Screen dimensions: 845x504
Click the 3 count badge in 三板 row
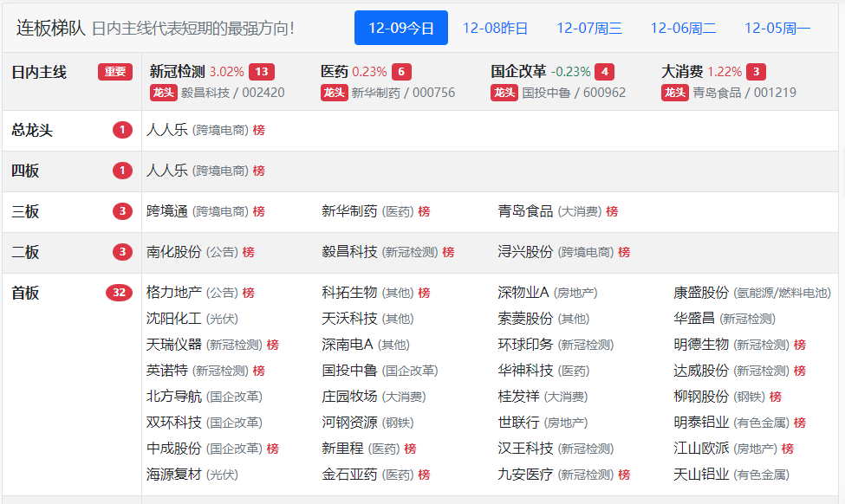pyautogui.click(x=122, y=211)
